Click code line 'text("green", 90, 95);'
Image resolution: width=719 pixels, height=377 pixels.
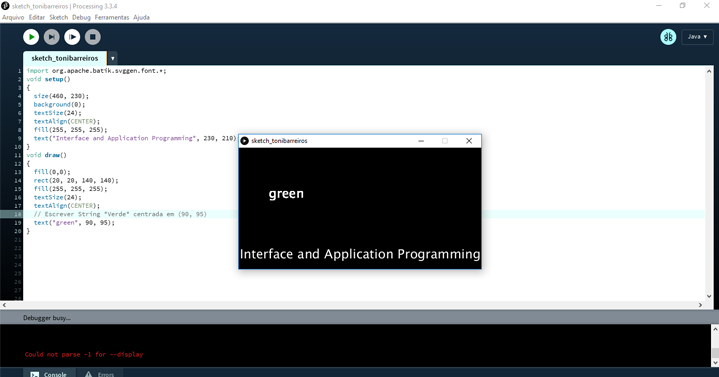[74, 222]
